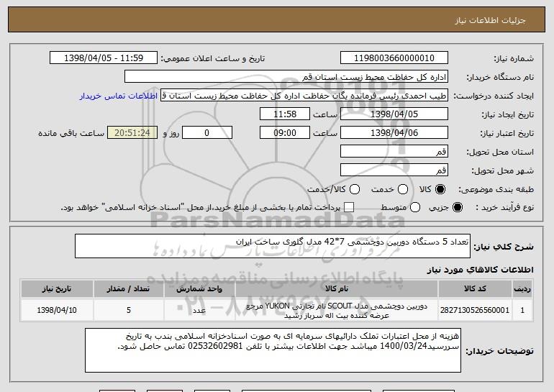Click the نوع فرآیند خرید label
The width and height of the screenshot is (554, 392).
pos(505,207)
